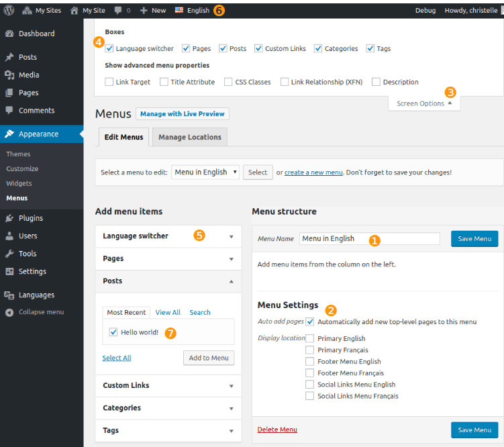Toggle Auto add pages checkbox
504x447 pixels.
310,321
